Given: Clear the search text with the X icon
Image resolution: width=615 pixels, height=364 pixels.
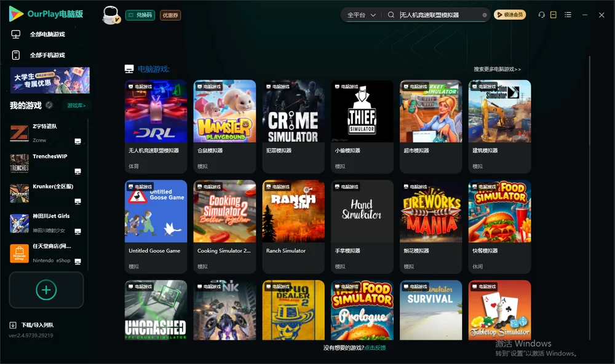Looking at the screenshot, I should tap(485, 15).
